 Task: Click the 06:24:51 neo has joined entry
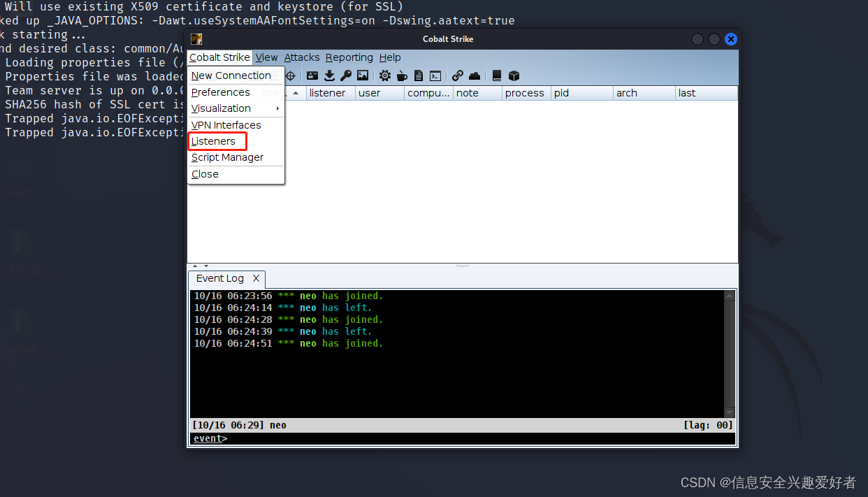[x=289, y=343]
